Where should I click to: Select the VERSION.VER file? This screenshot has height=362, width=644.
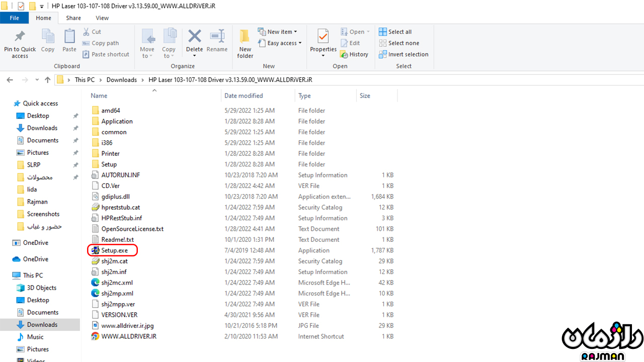[x=119, y=315]
